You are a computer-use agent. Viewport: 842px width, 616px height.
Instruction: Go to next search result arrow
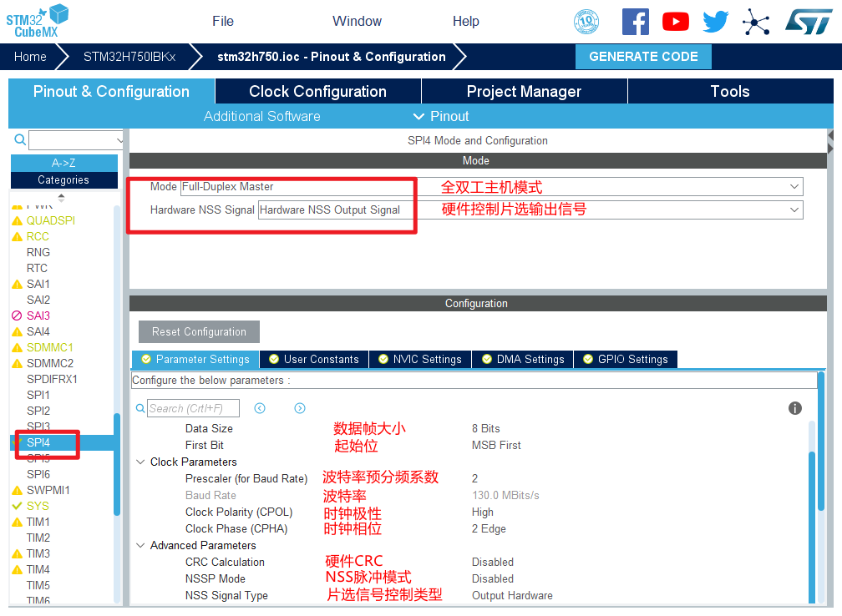click(x=300, y=408)
